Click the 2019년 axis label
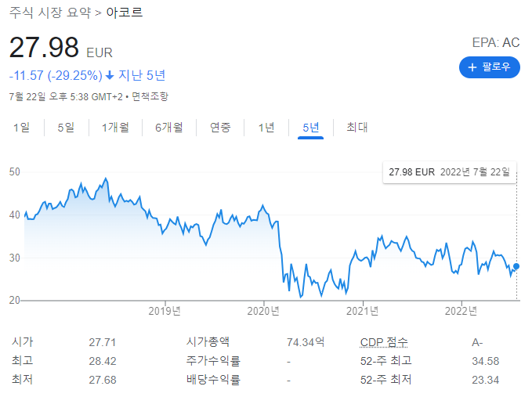The image size is (532, 397). (165, 311)
